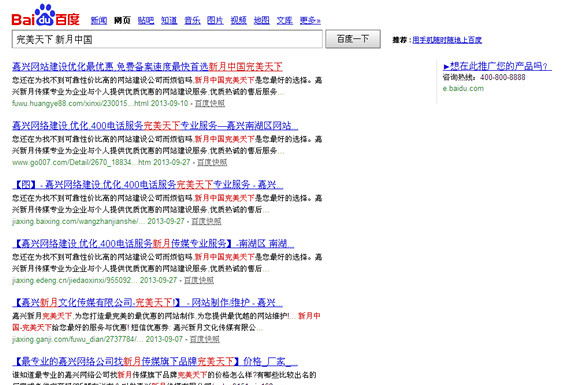Click the 想在此推广您的产品吗? promotion link
The height and width of the screenshot is (385, 585).
click(x=497, y=66)
